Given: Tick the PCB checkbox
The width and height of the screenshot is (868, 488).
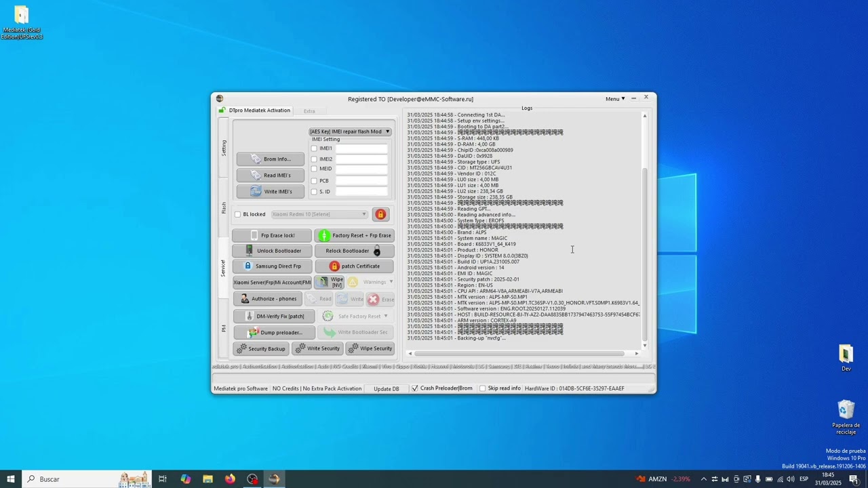Looking at the screenshot, I should click(314, 181).
